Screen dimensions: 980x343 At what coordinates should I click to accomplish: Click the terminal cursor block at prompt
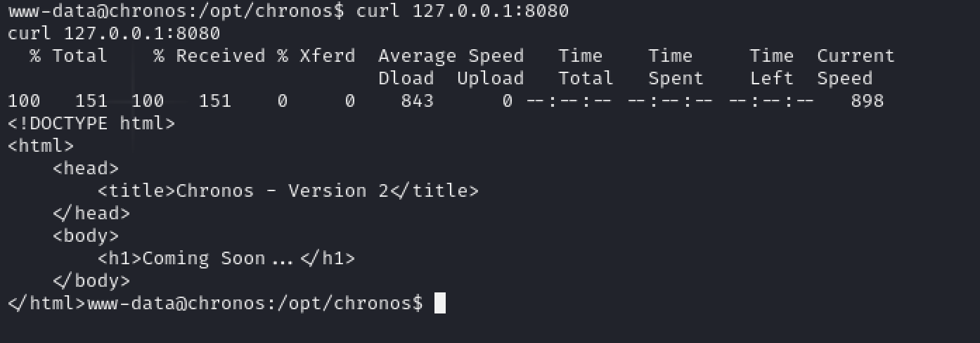(x=440, y=303)
